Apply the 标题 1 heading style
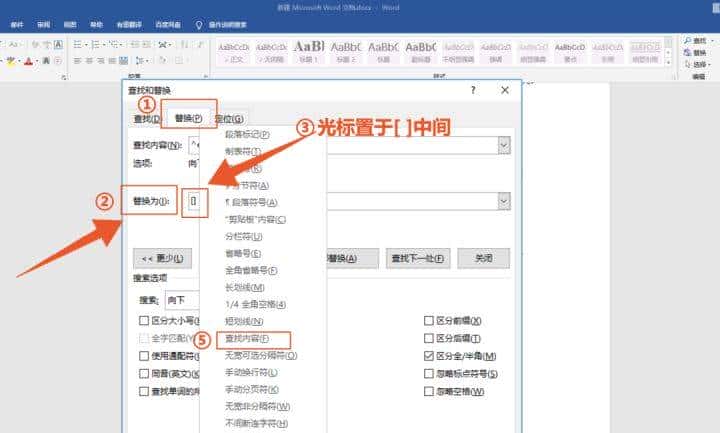 pyautogui.click(x=309, y=51)
